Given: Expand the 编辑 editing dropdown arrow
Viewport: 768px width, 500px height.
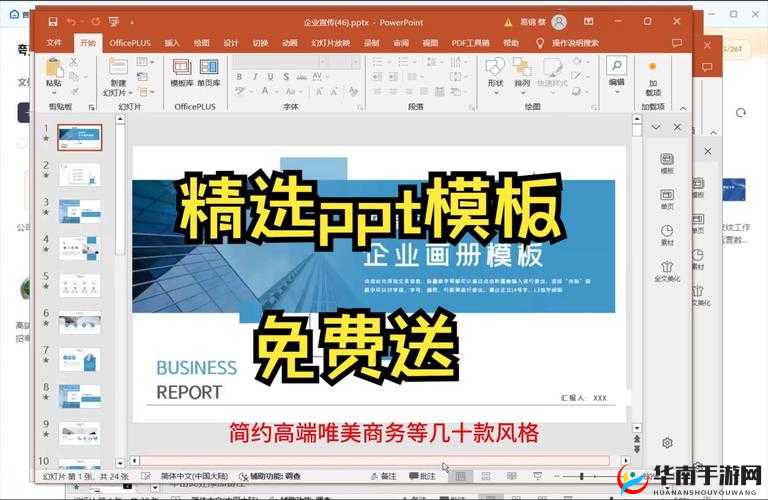Looking at the screenshot, I should click(x=617, y=92).
